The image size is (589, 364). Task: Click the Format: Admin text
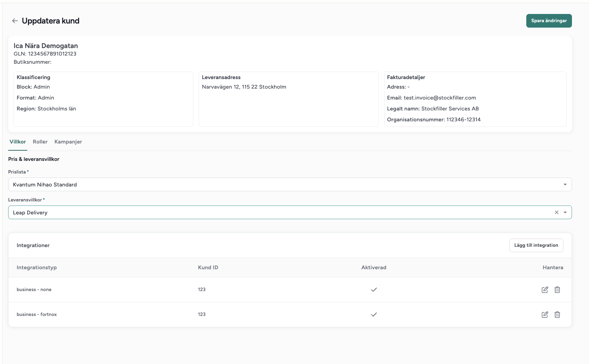click(35, 98)
